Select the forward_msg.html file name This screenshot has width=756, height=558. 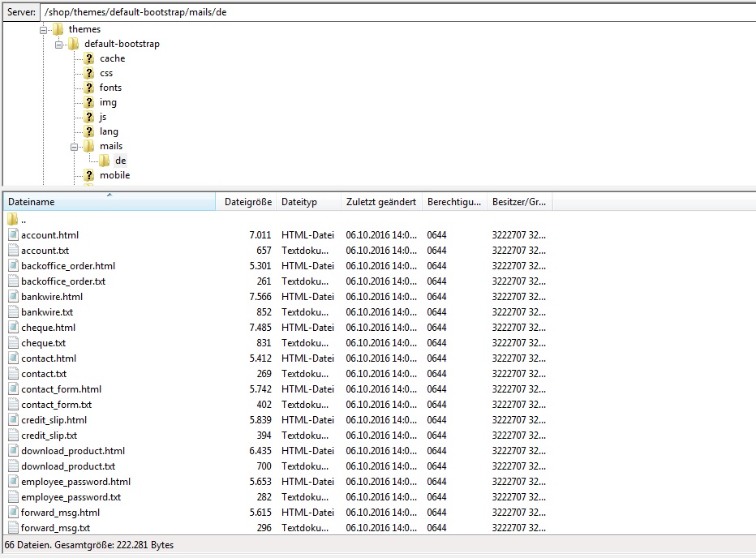pyautogui.click(x=60, y=513)
